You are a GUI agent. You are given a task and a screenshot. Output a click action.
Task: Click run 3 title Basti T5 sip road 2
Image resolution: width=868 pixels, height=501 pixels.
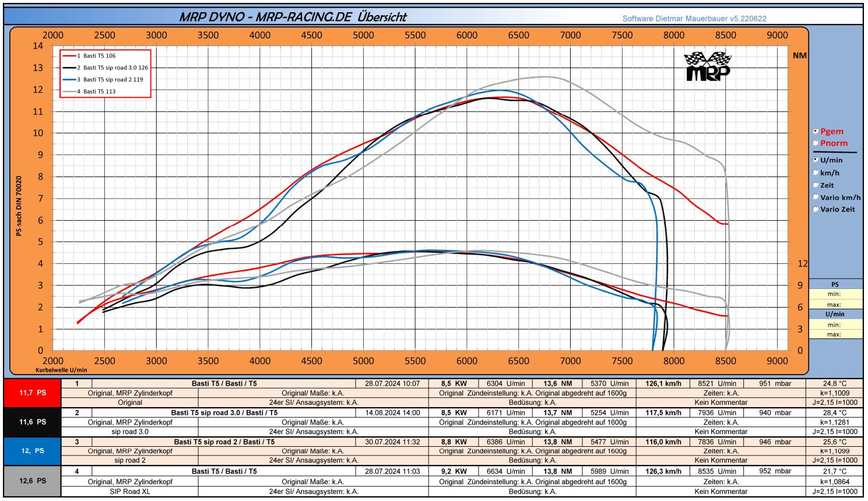coord(224,442)
